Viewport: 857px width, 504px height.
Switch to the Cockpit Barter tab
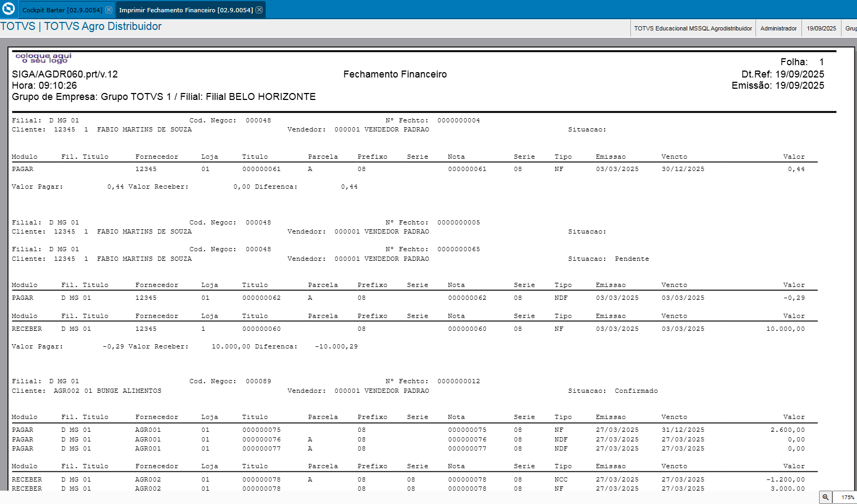[x=62, y=10]
